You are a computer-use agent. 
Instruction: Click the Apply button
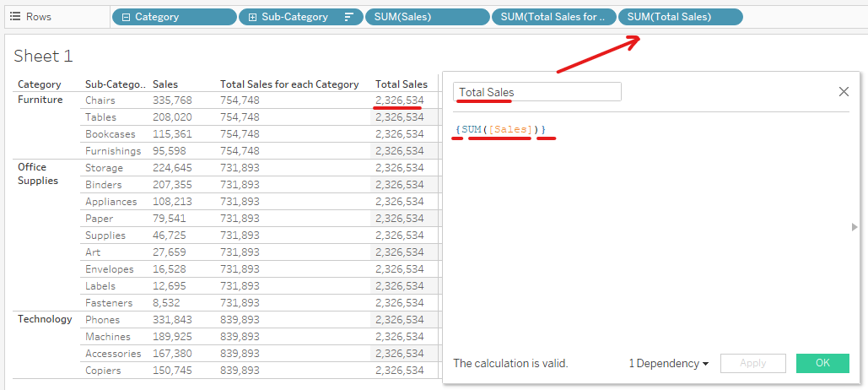coord(752,363)
